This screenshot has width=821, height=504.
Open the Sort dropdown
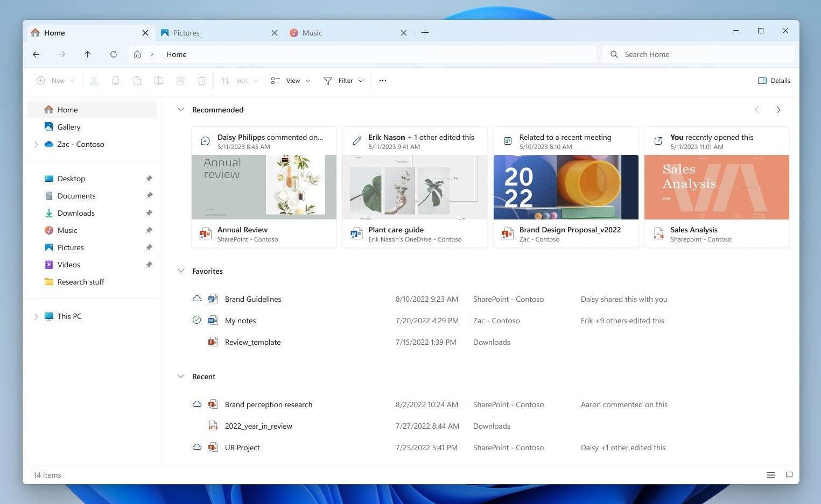point(240,80)
